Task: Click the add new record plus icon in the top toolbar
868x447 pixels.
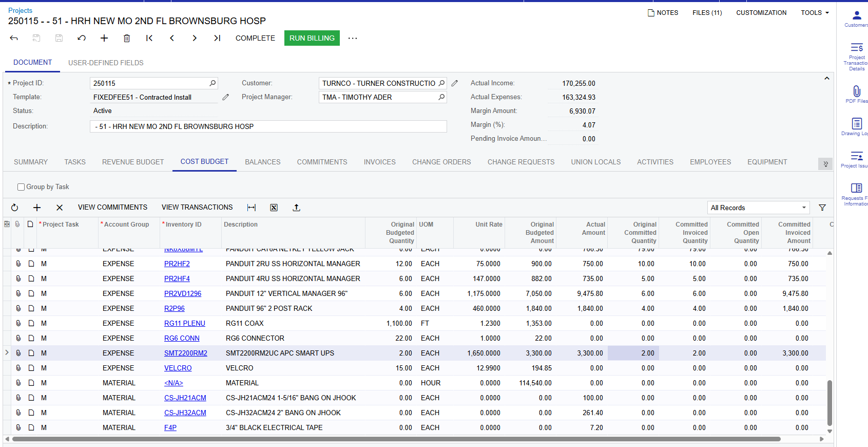Action: [x=104, y=38]
